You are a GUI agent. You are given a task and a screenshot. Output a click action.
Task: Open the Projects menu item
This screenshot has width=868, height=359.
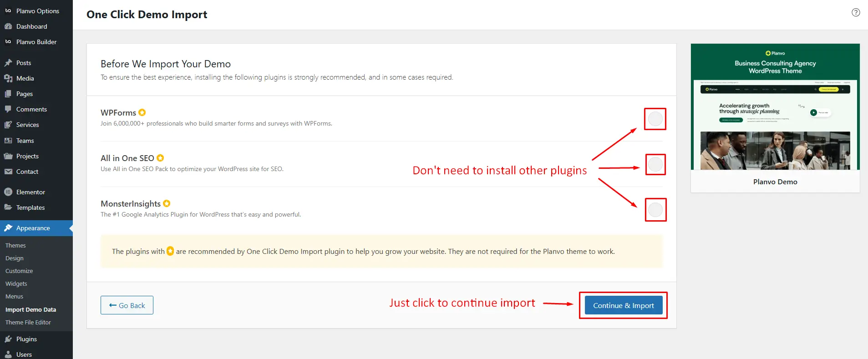36,156
